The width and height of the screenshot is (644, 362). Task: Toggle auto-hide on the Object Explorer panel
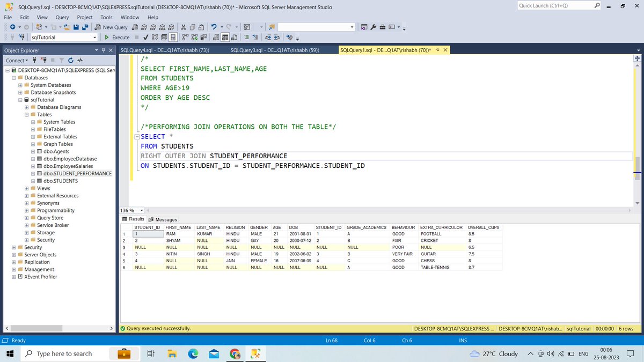coord(104,50)
